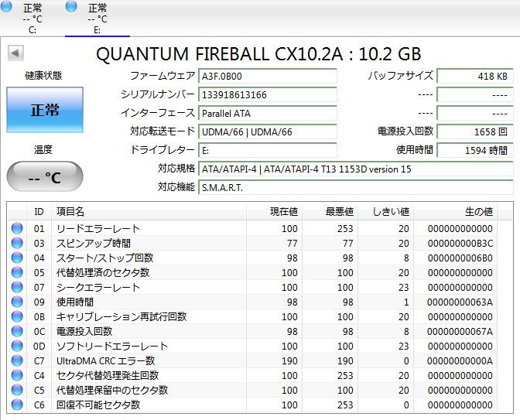Click the 正常 health status button
This screenshot has width=520, height=420.
pos(45,110)
